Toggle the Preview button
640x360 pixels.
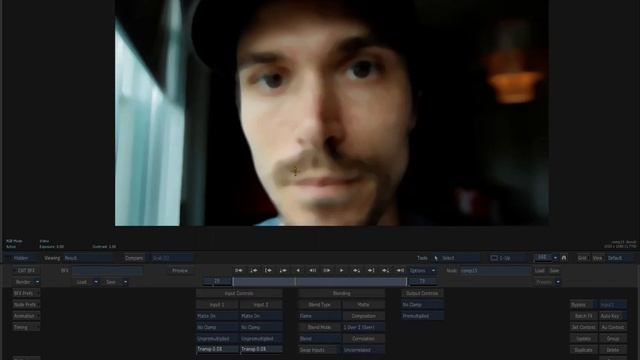[180, 271]
